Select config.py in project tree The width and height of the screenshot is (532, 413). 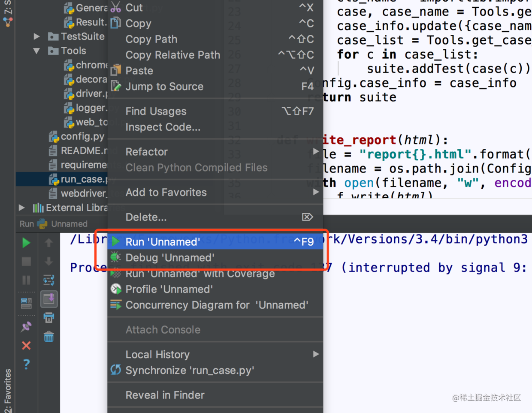point(82,136)
